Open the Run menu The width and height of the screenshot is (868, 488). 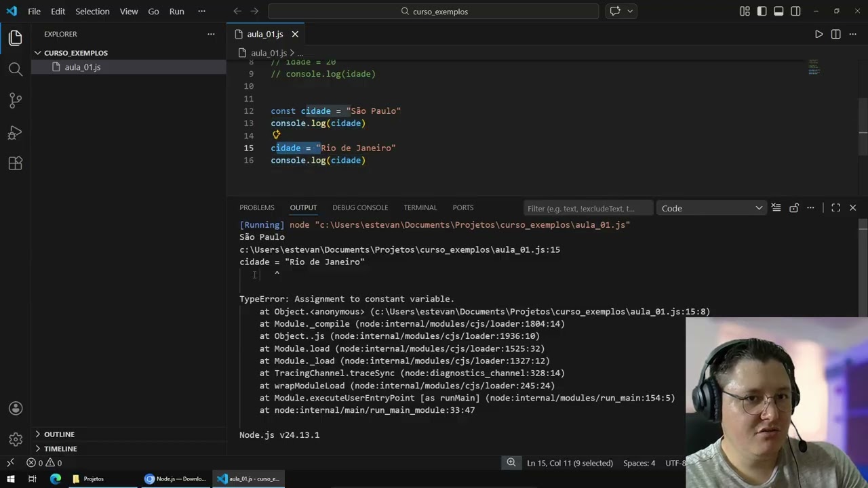click(x=176, y=12)
